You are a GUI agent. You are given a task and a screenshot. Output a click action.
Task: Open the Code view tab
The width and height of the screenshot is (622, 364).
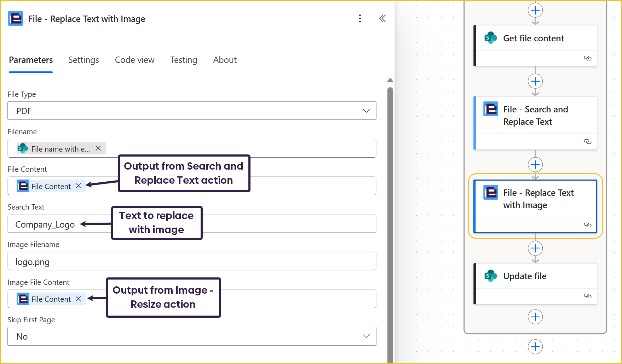pyautogui.click(x=134, y=60)
